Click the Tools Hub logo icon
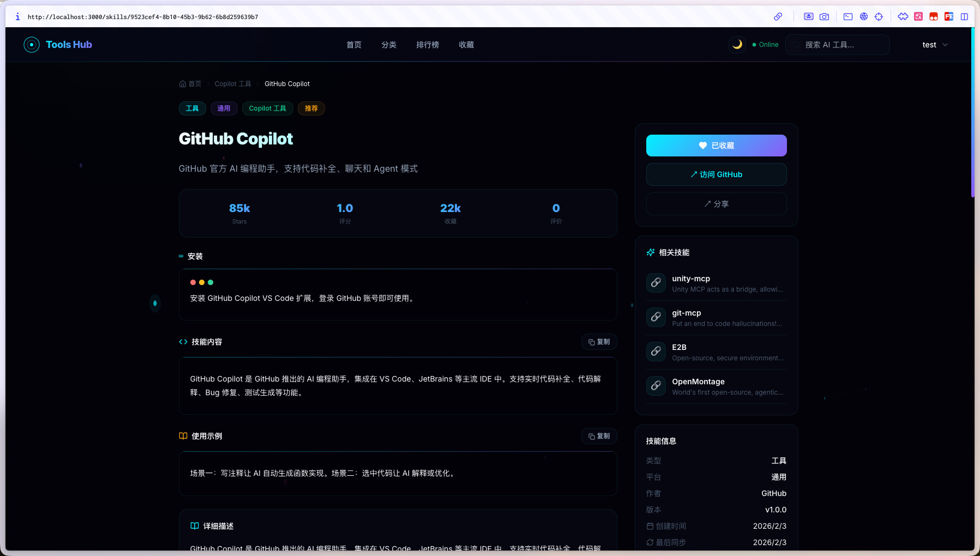980x556 pixels. click(x=32, y=45)
